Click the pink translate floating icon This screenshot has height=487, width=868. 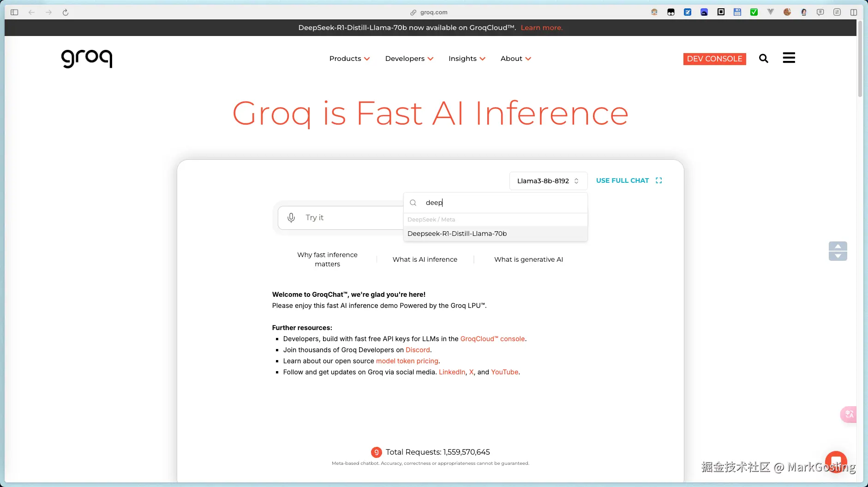[x=849, y=414]
